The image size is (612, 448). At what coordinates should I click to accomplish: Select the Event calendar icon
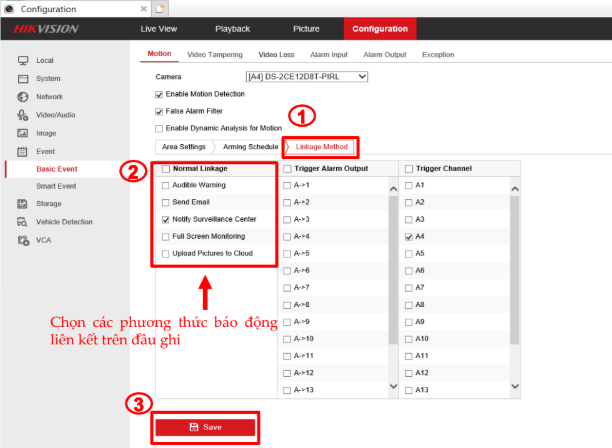point(22,151)
